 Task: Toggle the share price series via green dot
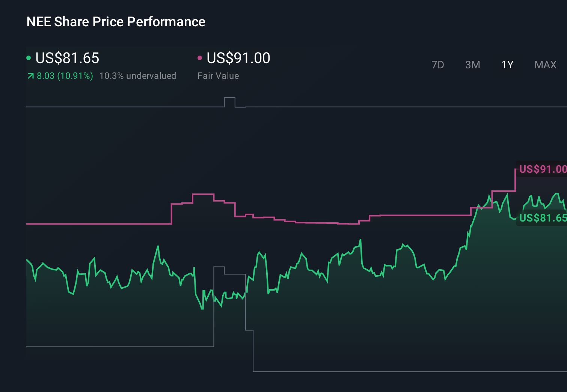(29, 57)
